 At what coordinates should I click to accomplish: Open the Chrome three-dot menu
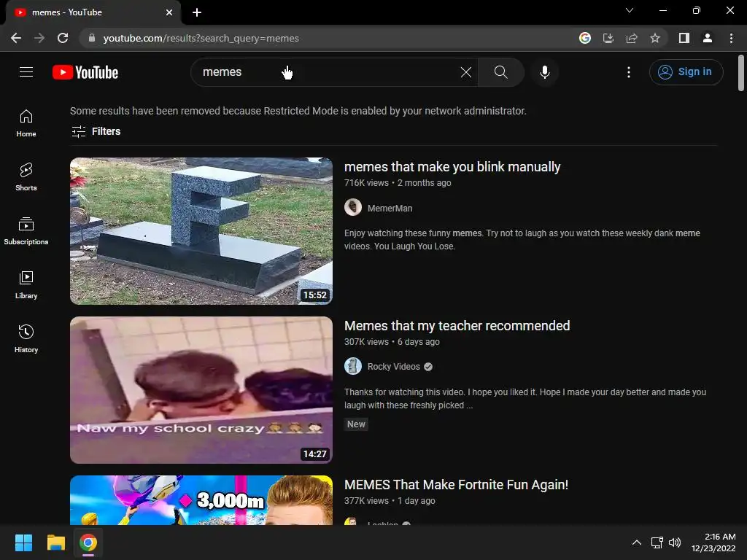tap(731, 38)
